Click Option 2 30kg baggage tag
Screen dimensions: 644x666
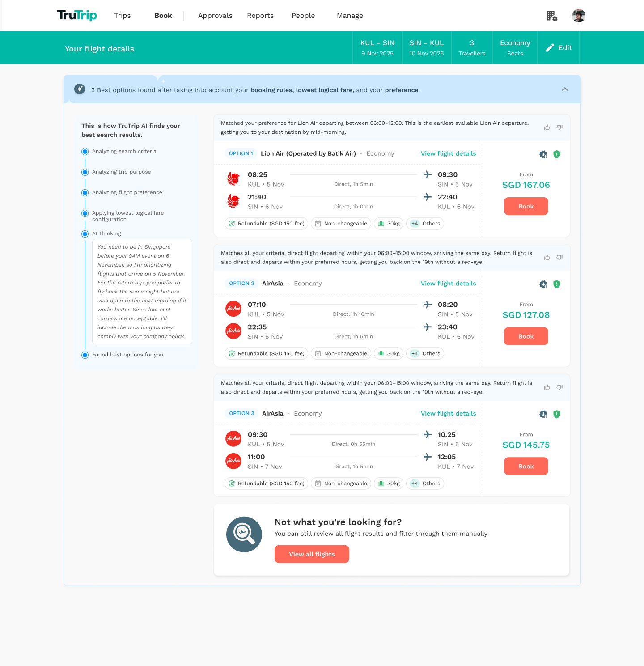coord(389,353)
